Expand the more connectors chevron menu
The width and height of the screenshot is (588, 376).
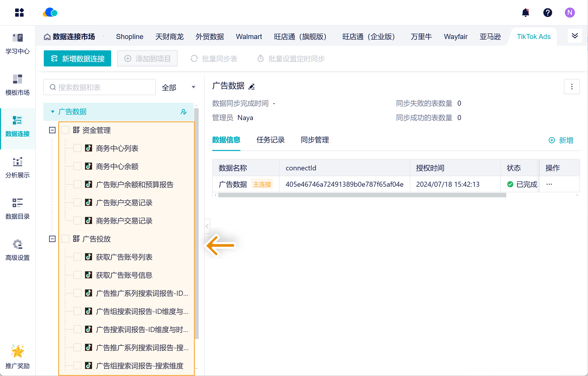pyautogui.click(x=575, y=36)
